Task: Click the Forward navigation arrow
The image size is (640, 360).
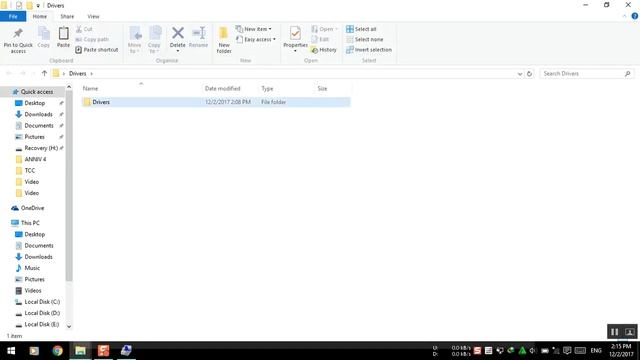Action: 23,73
